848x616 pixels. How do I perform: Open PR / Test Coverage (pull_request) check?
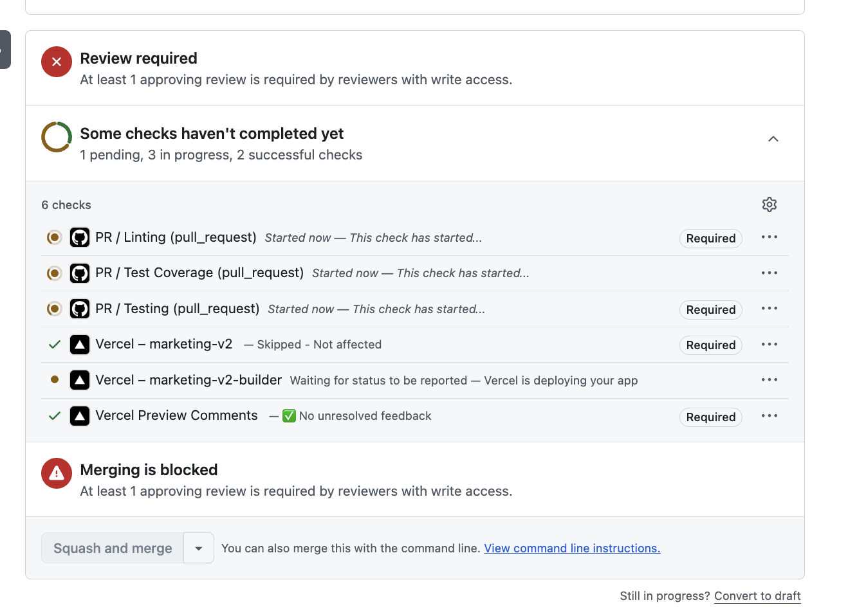point(199,273)
